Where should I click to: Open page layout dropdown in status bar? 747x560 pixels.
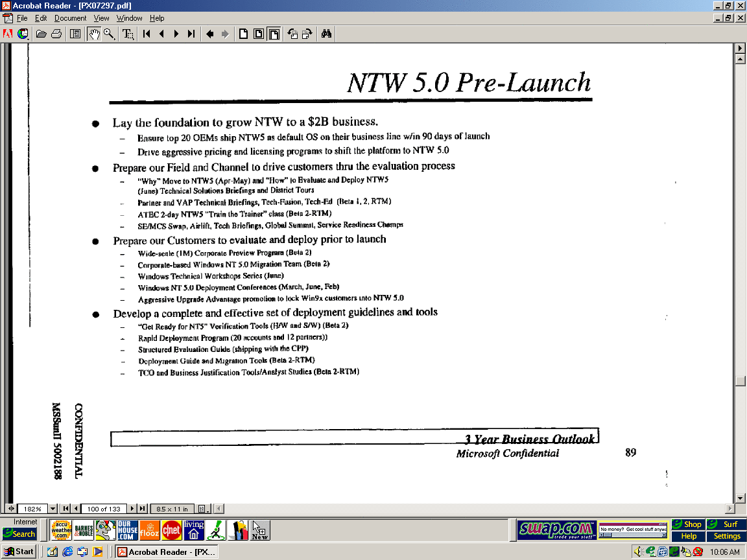(203, 509)
